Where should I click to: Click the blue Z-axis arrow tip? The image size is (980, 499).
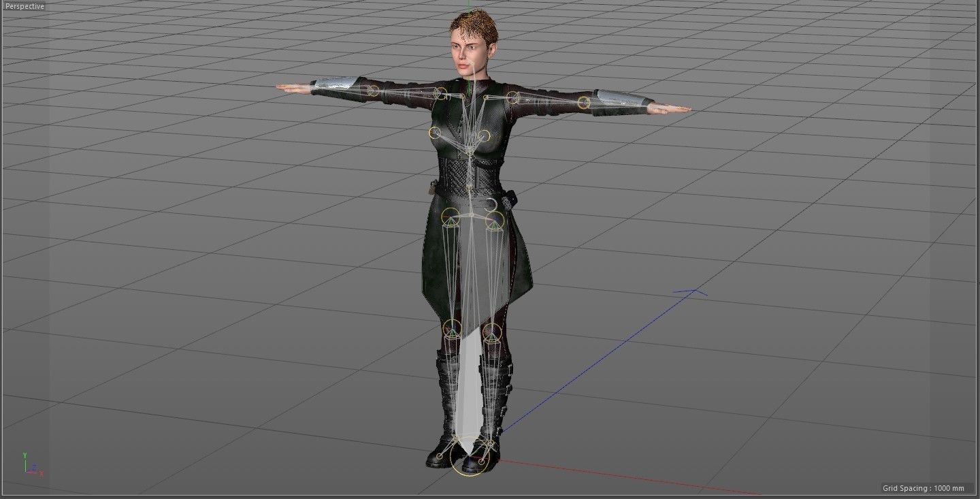pos(693,292)
